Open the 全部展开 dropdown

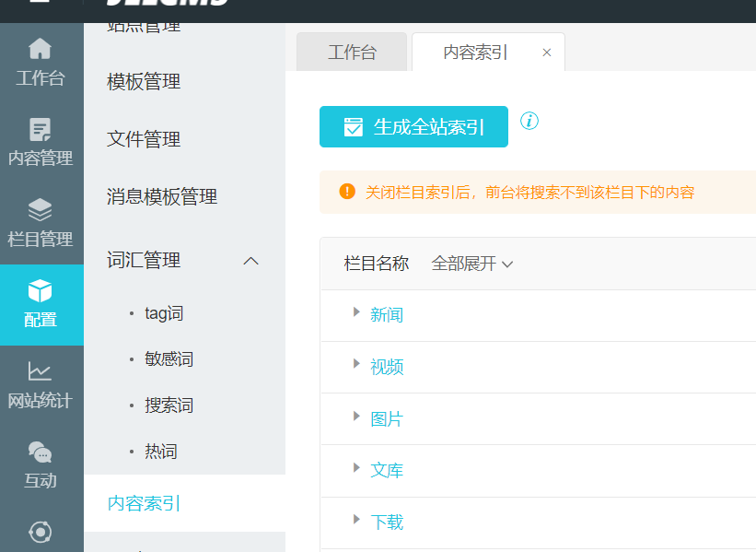[x=472, y=264]
